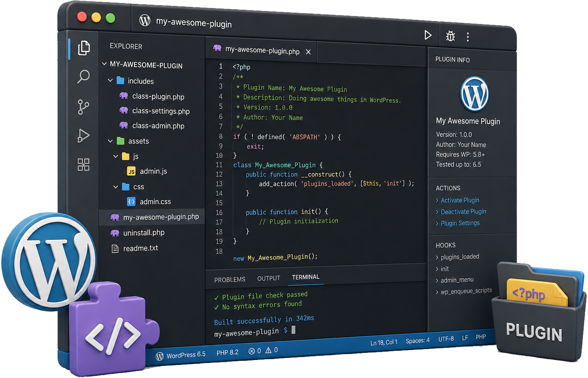Open the three-dot more actions menu
This screenshot has width=588, height=378.
coord(467,37)
